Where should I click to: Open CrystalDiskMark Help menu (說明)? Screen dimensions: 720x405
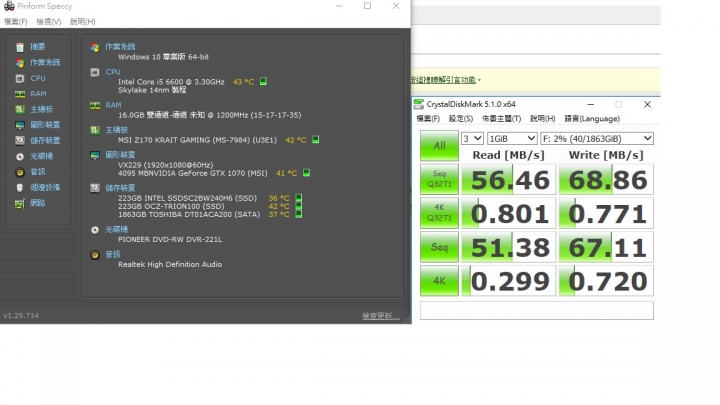pyautogui.click(x=543, y=118)
